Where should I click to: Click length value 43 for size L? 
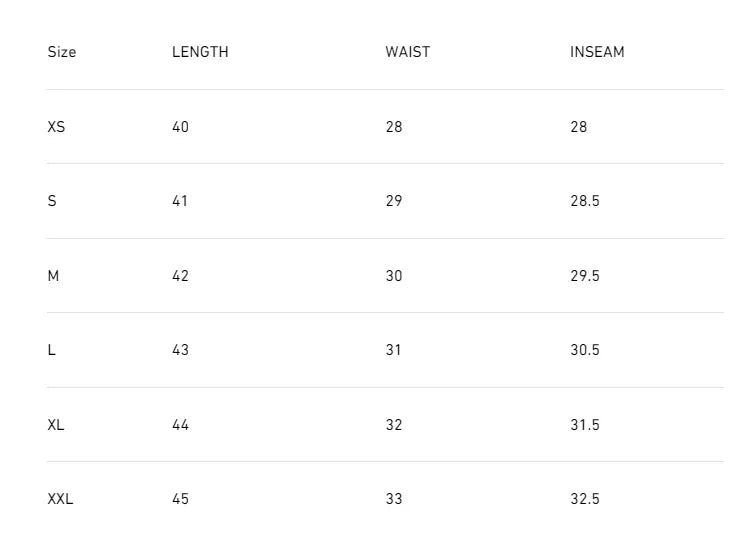coord(180,350)
